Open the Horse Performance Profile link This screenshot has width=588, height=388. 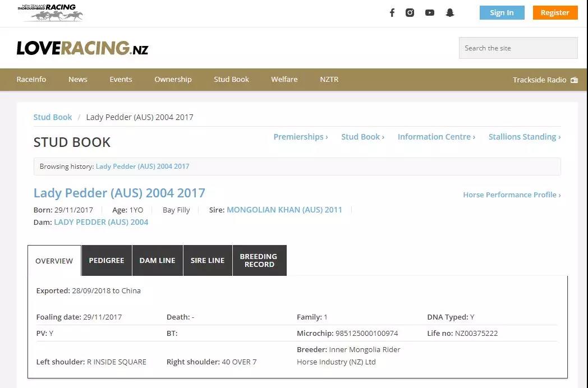point(511,195)
